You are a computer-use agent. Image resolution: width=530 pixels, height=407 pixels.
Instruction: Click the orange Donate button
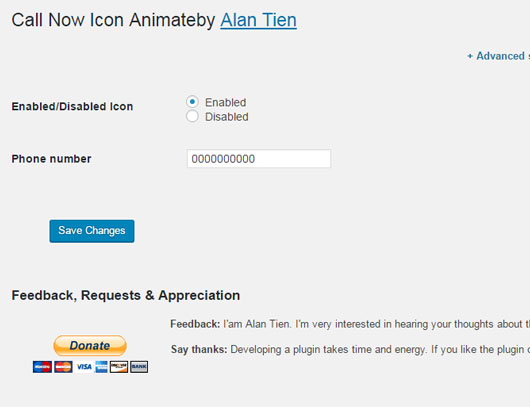click(90, 345)
